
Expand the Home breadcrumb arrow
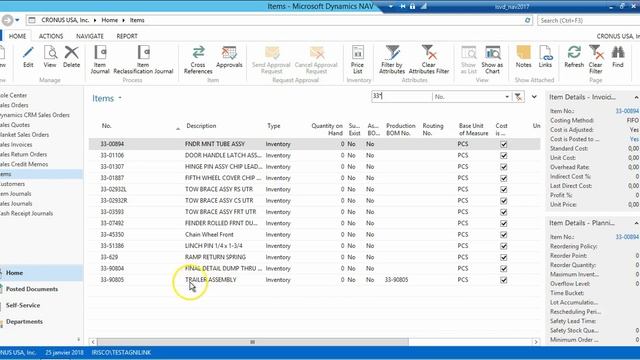point(124,20)
